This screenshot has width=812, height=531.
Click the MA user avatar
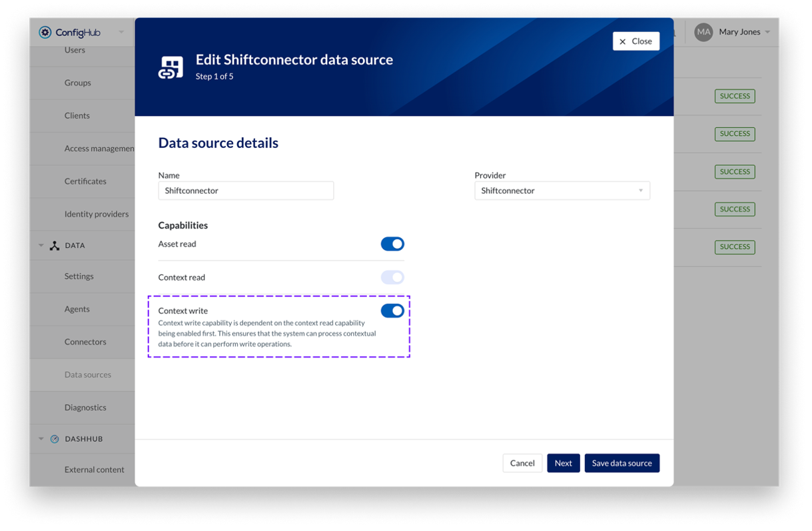click(703, 32)
